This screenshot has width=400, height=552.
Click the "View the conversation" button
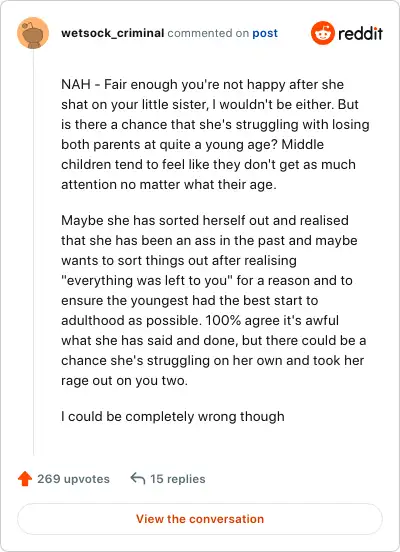tap(200, 519)
